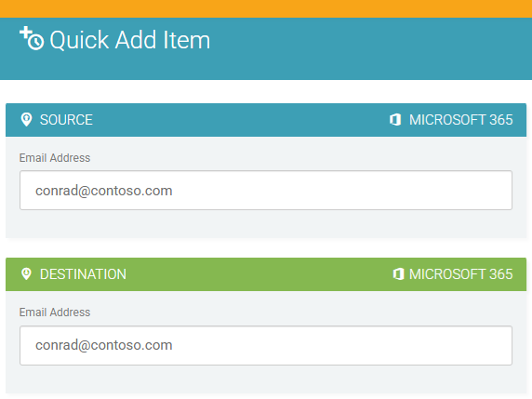Click the green Destination header bar
This screenshot has height=399, width=532.
tap(266, 274)
